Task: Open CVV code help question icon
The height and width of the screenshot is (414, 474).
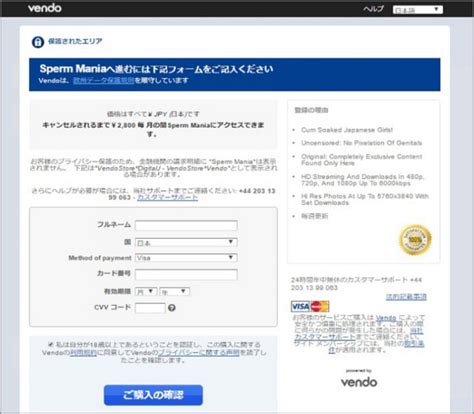Action: tap(172, 308)
